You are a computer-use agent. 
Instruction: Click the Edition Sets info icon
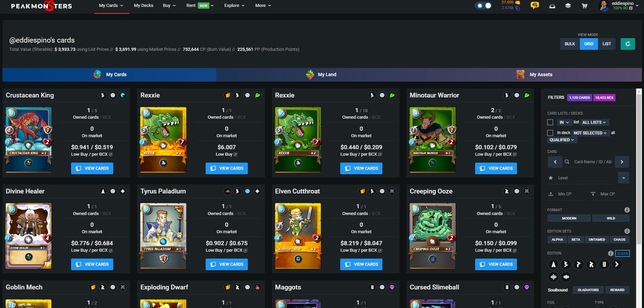[627, 231]
